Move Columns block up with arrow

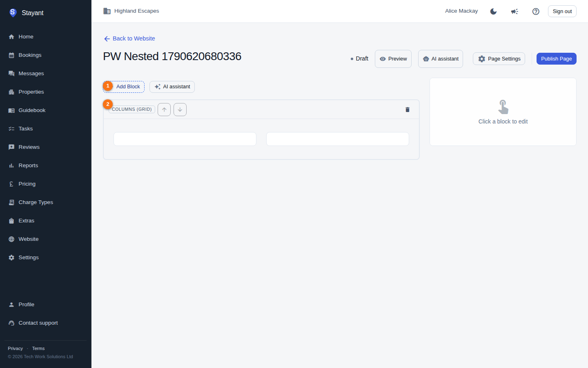(x=164, y=110)
